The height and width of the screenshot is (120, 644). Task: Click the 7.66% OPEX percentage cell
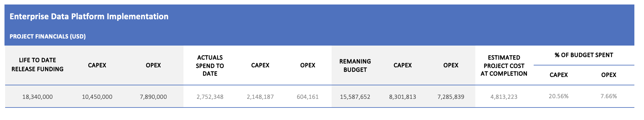coord(608,96)
